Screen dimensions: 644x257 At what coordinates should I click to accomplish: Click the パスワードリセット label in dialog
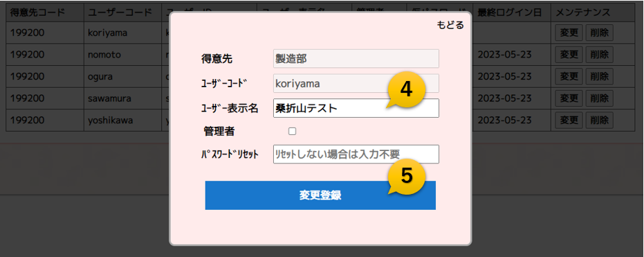tap(230, 154)
